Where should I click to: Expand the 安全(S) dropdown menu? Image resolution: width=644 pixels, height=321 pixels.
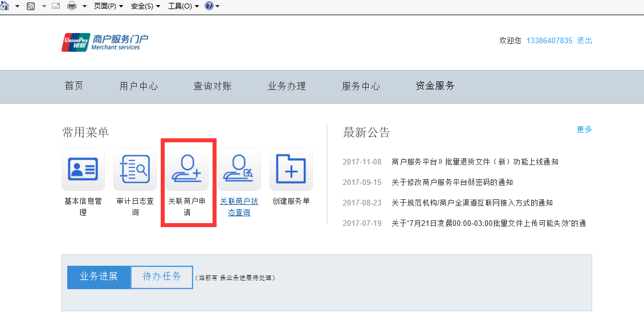(145, 6)
